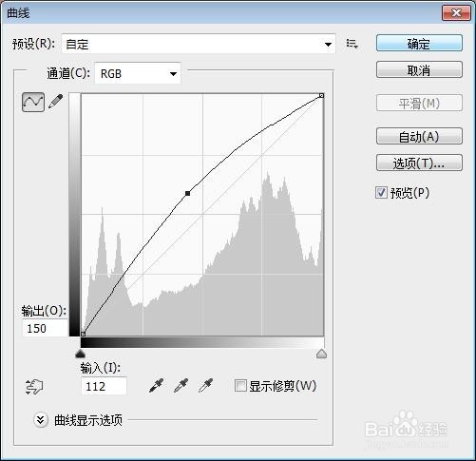Screen dimensions: 476x461
Task: Click the black point input slider triangle
Action: 81,354
